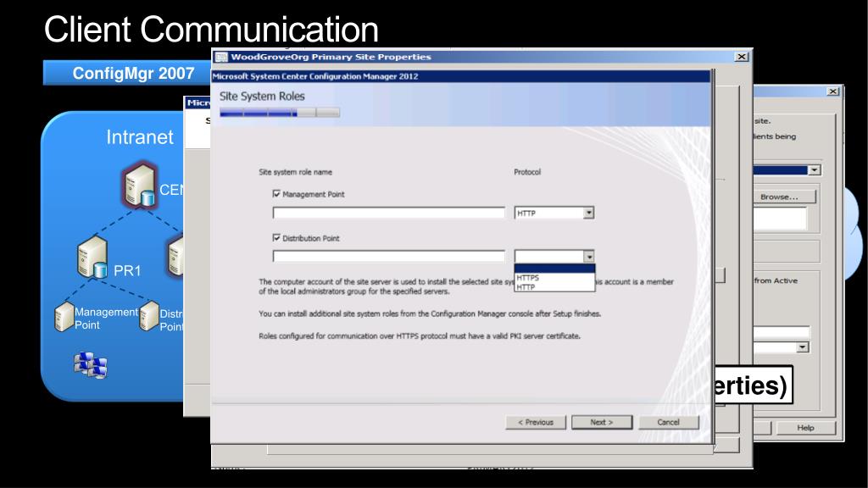
Task: Click the Intranet heading text
Action: [140, 136]
